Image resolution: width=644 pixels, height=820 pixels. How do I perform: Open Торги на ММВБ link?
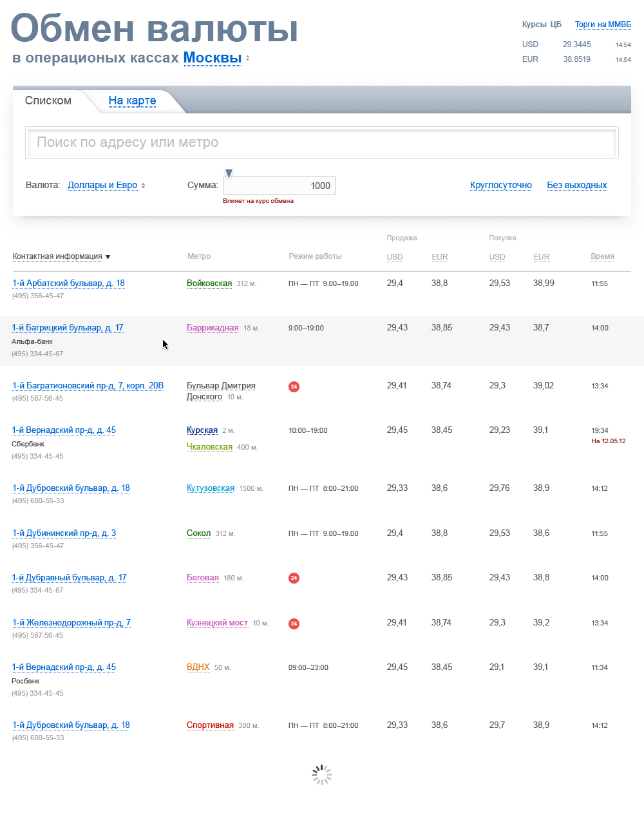coord(603,24)
